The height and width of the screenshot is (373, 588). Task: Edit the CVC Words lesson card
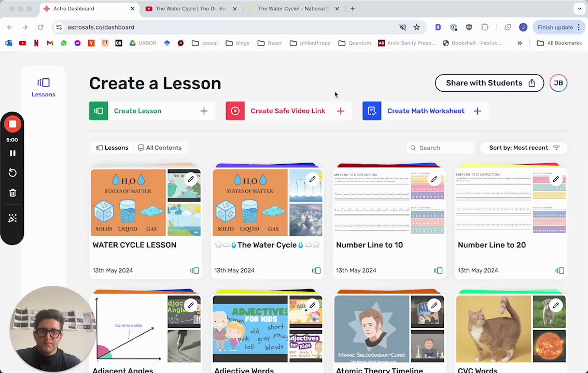pyautogui.click(x=556, y=305)
